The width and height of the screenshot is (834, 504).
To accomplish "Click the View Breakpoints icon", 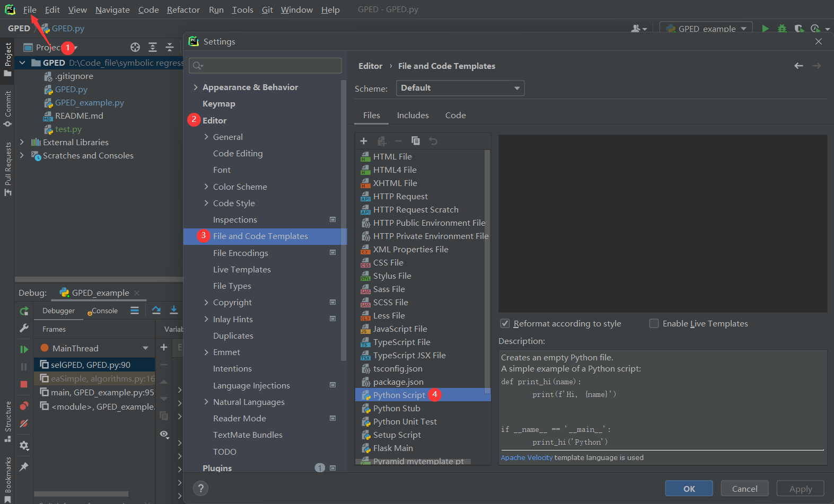I will [24, 406].
